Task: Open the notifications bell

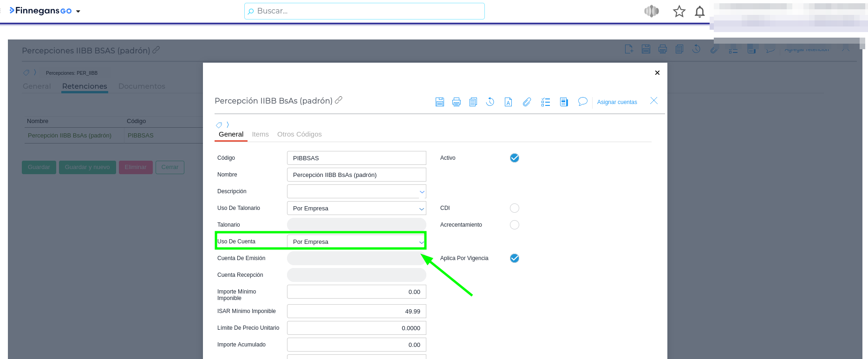Action: click(x=699, y=12)
